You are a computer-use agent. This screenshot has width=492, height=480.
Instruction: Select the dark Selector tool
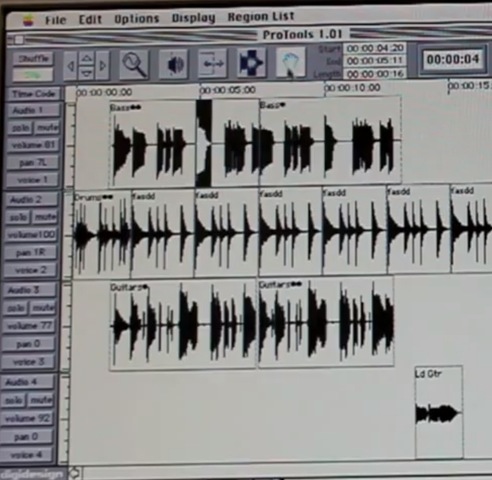click(x=251, y=62)
